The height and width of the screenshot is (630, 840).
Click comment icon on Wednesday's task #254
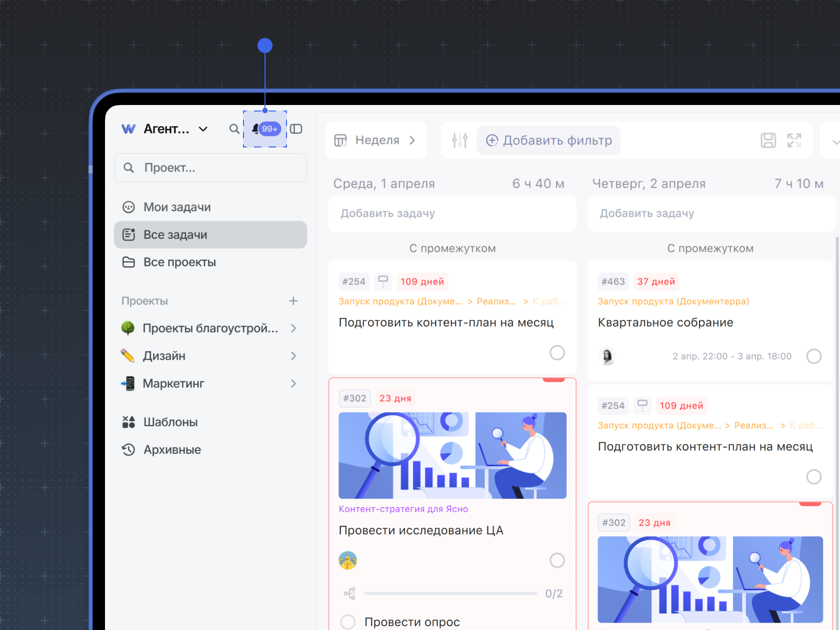383,281
